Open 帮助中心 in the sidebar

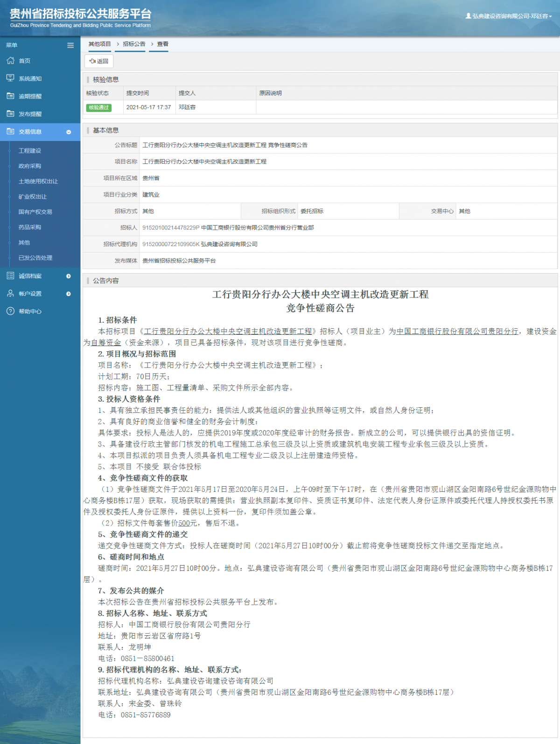point(30,312)
